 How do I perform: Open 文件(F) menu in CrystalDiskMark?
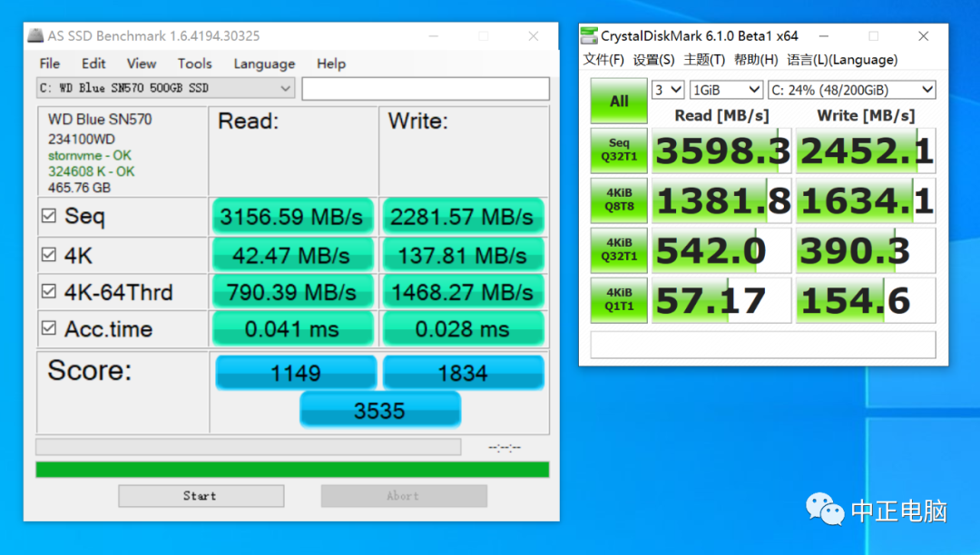click(x=603, y=60)
